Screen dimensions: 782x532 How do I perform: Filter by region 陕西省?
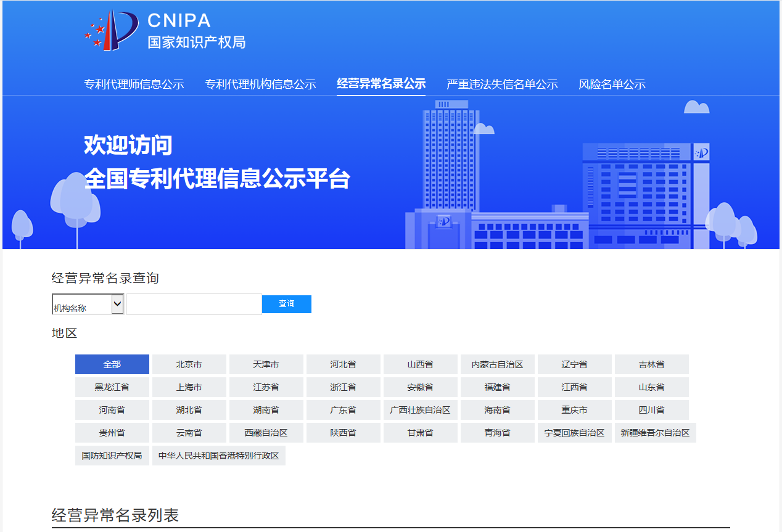[344, 433]
